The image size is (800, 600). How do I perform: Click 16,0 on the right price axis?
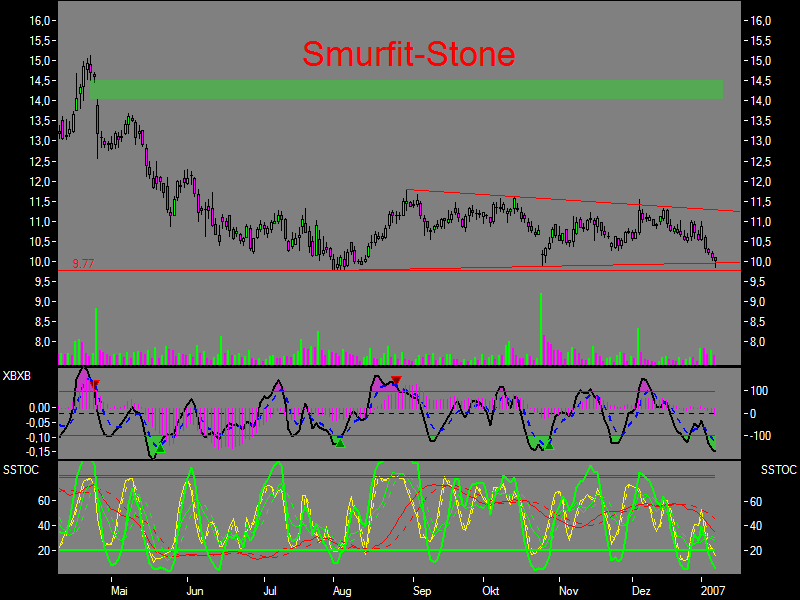[761, 21]
